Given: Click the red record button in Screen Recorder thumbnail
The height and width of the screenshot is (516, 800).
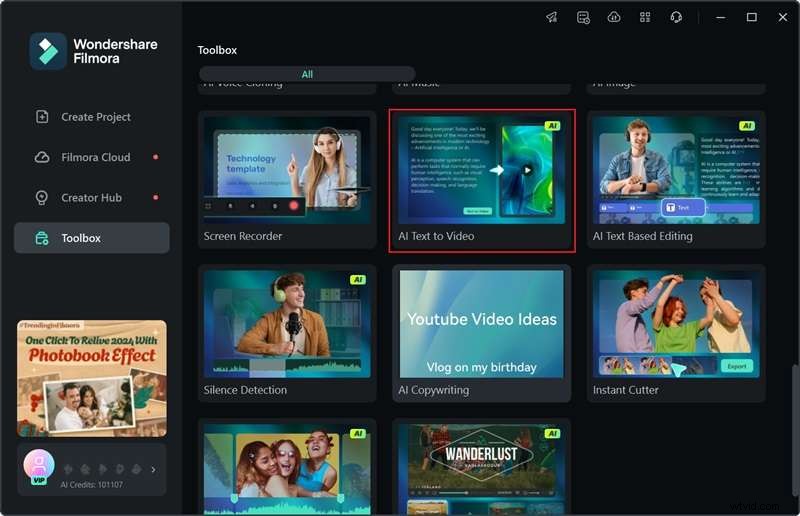Looking at the screenshot, I should (x=293, y=206).
